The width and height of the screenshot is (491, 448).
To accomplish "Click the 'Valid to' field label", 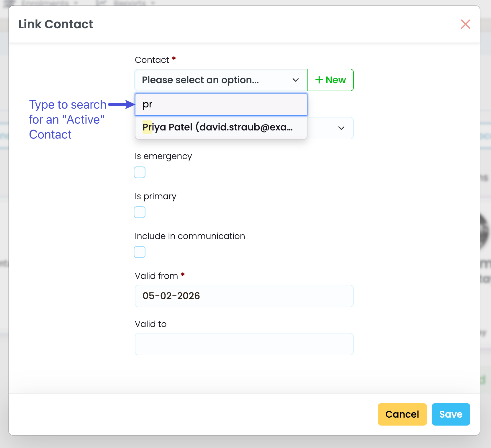I will (x=150, y=324).
